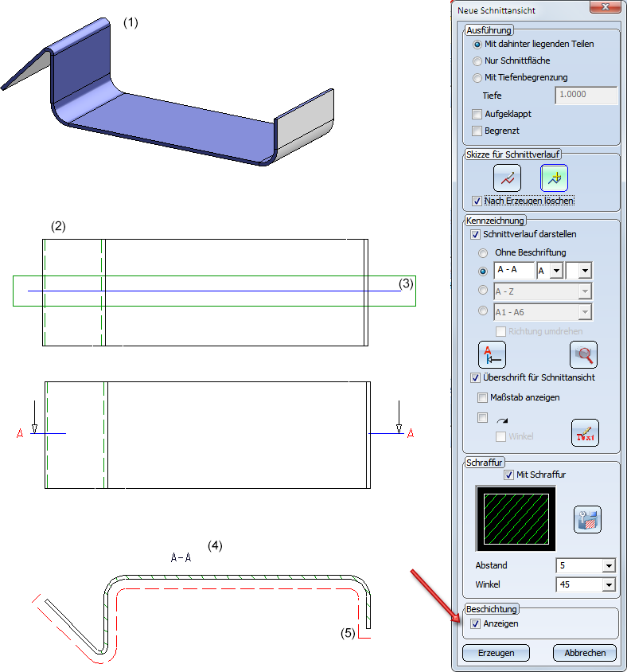Click the 'Kennzeichnung' group label
This screenshot has height=672, width=627.
tap(495, 221)
